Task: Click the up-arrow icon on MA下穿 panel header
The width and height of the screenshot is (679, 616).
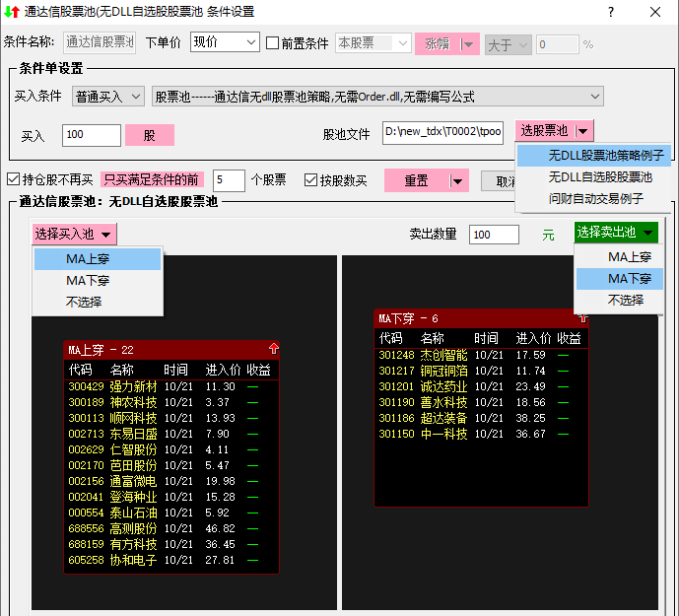Action: tap(581, 317)
